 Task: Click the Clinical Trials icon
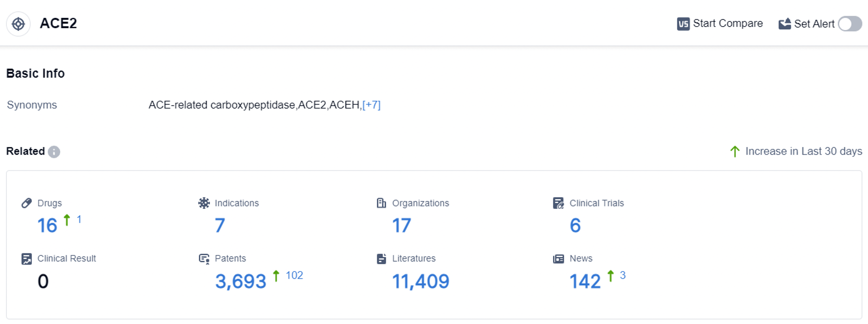click(x=558, y=203)
